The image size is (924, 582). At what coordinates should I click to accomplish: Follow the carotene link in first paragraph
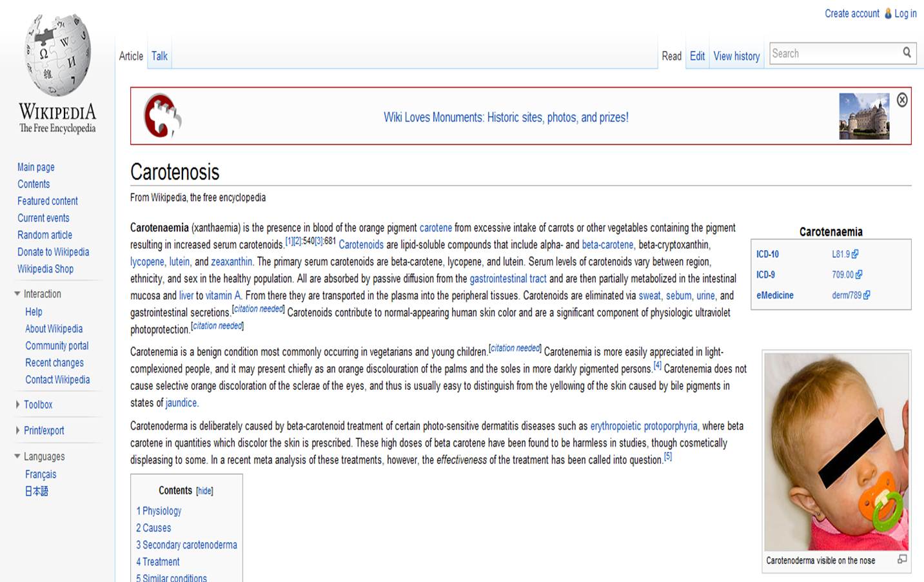pyautogui.click(x=436, y=228)
